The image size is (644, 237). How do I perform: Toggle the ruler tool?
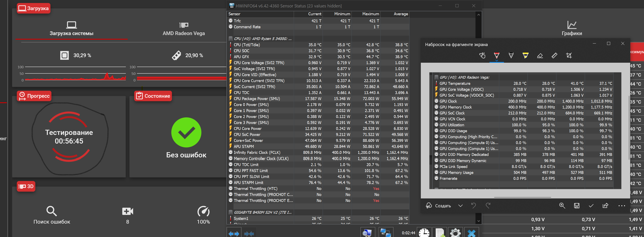(x=554, y=55)
